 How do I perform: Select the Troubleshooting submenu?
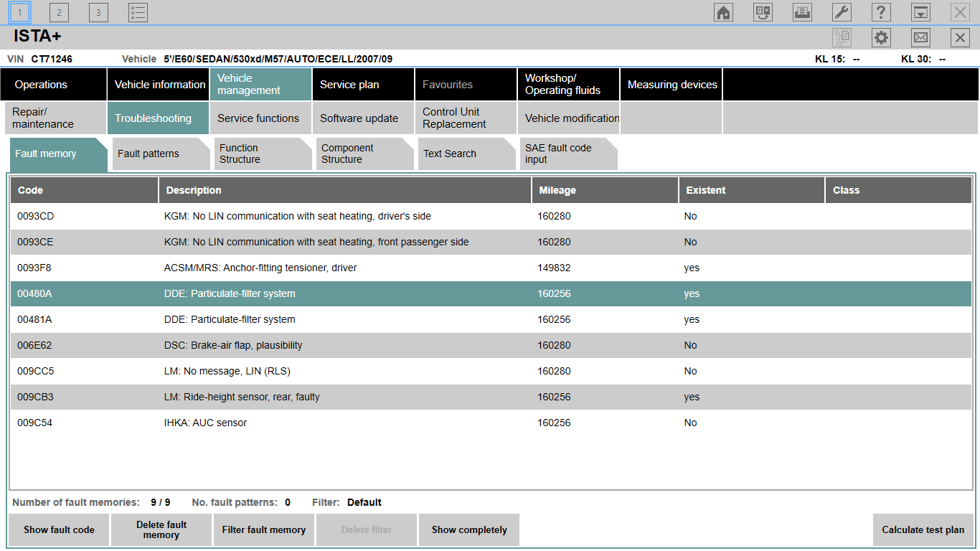[158, 118]
